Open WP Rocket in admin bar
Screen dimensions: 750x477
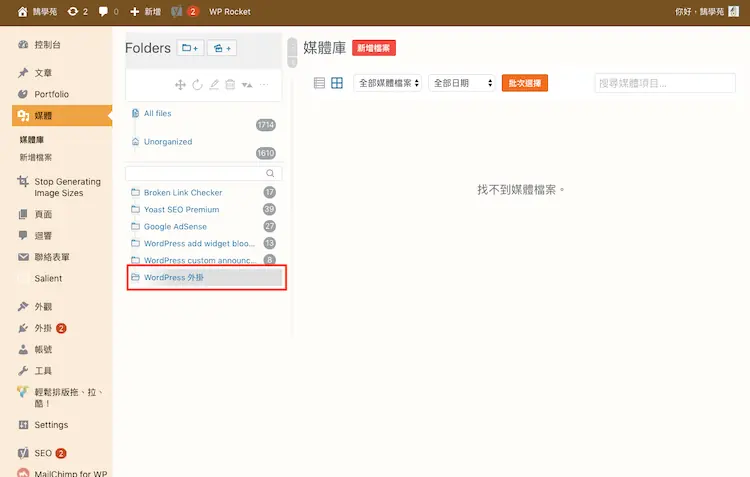230,11
